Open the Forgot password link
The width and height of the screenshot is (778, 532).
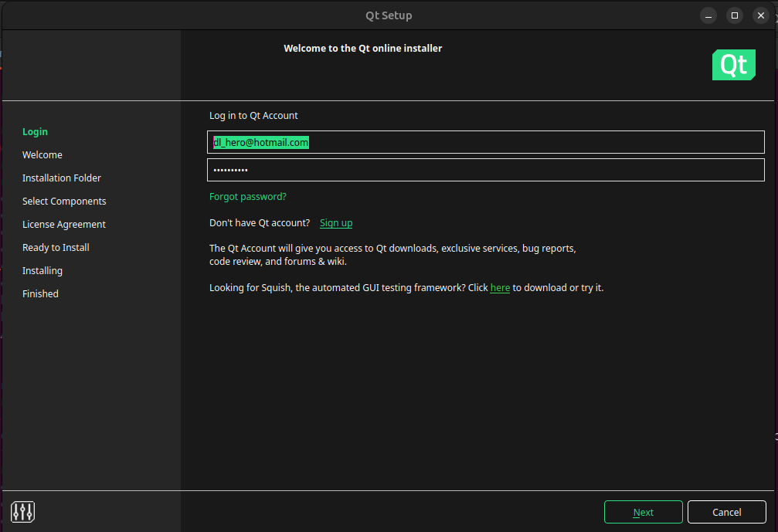point(248,197)
